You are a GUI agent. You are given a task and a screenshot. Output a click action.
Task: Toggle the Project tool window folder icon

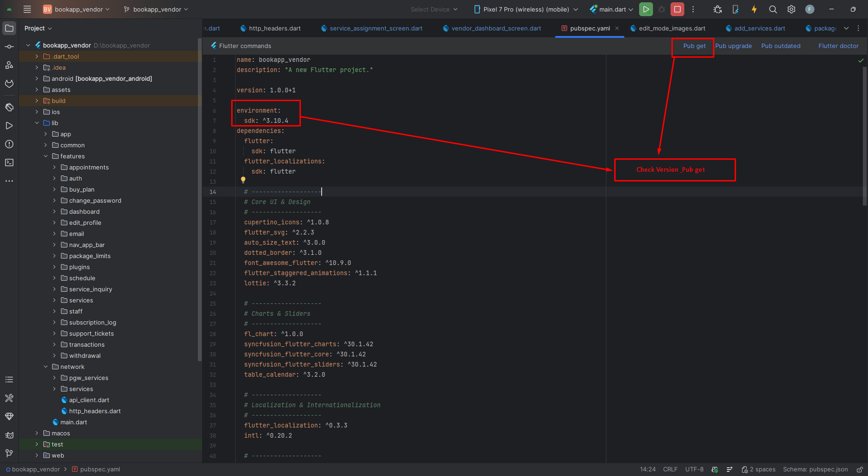9,28
